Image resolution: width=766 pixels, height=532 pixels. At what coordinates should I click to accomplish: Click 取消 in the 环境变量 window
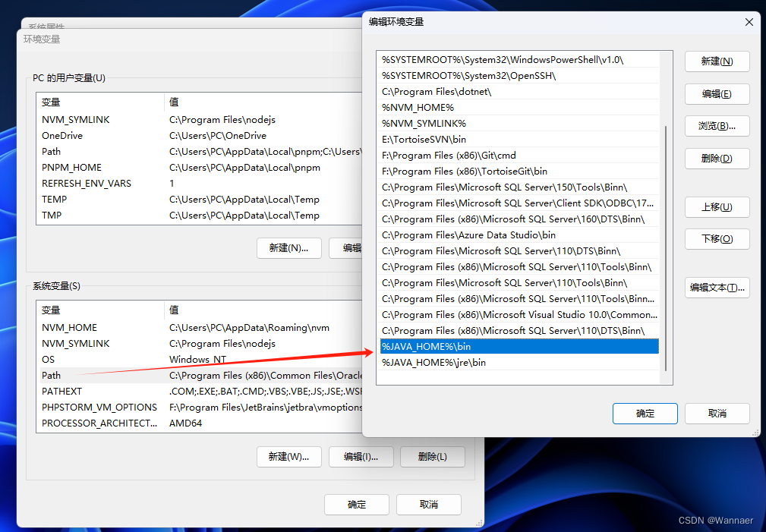click(428, 505)
